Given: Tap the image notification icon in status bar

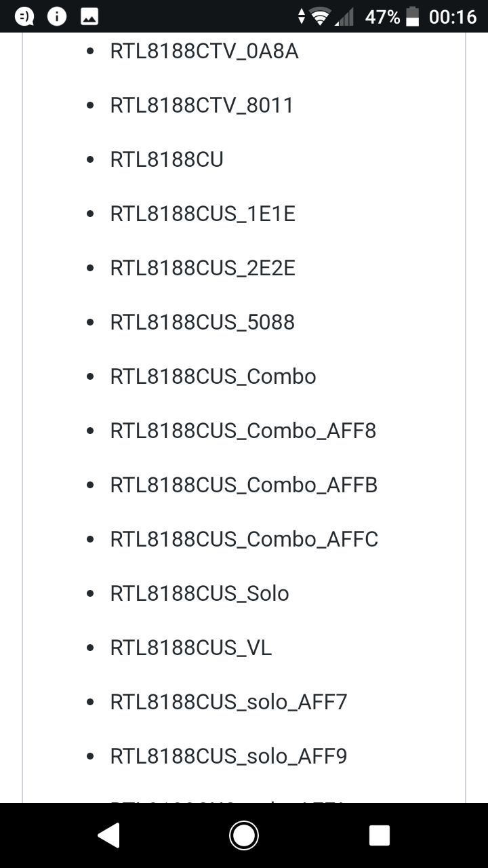Looking at the screenshot, I should pyautogui.click(x=89, y=17).
